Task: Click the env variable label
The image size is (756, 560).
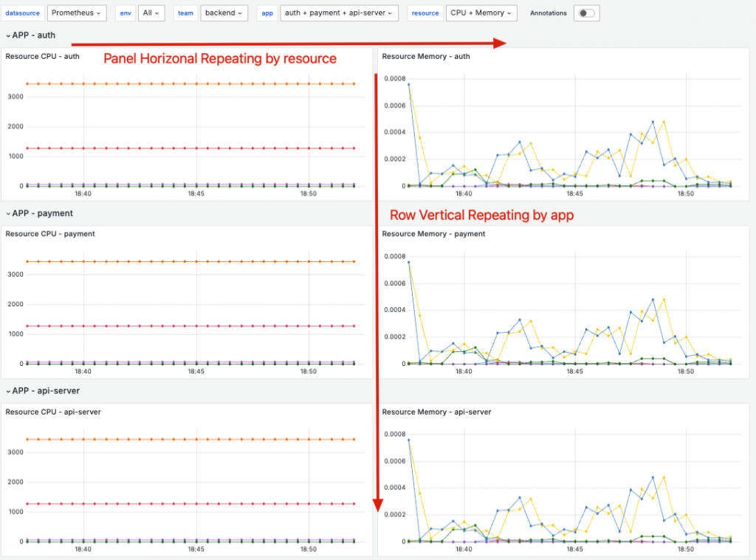Action: 126,13
